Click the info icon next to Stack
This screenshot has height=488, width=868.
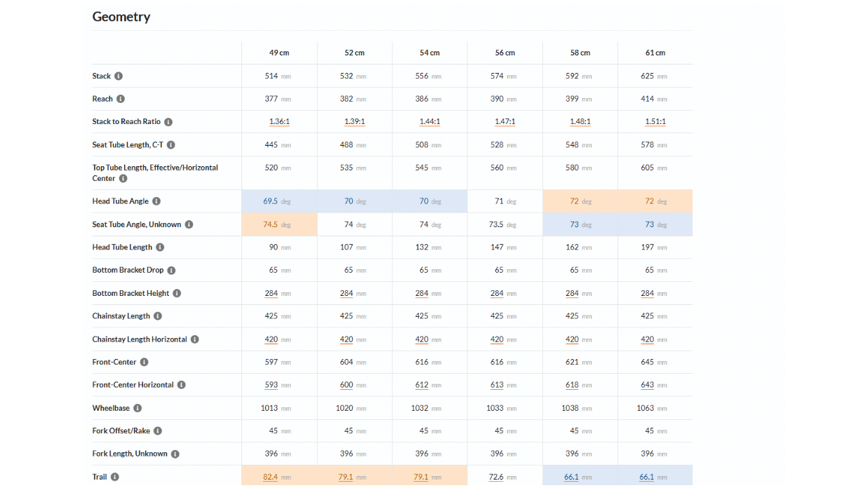click(x=119, y=76)
